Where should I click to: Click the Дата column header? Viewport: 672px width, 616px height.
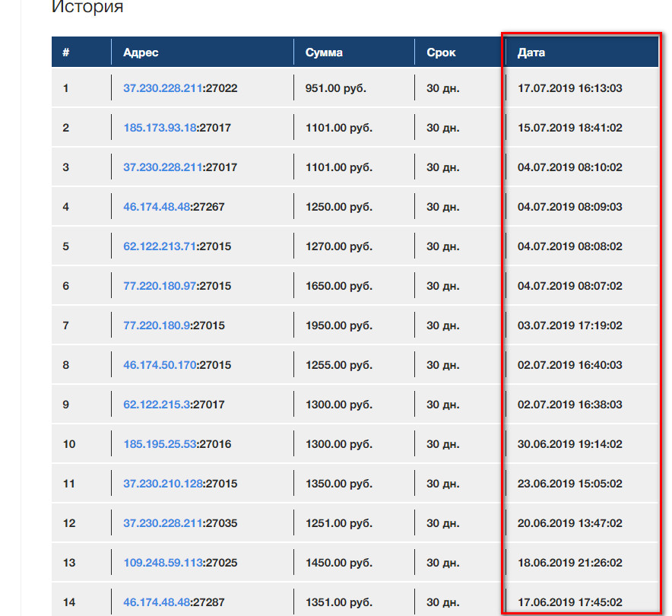click(531, 52)
